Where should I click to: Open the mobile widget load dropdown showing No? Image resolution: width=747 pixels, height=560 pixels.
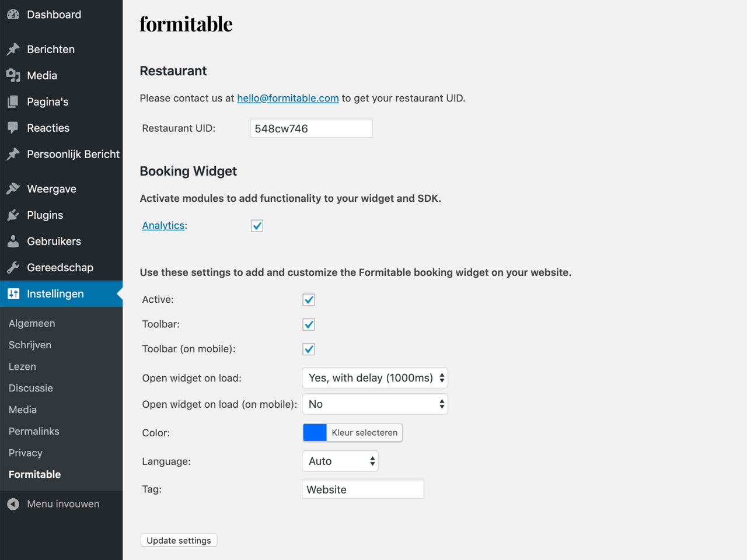point(375,404)
